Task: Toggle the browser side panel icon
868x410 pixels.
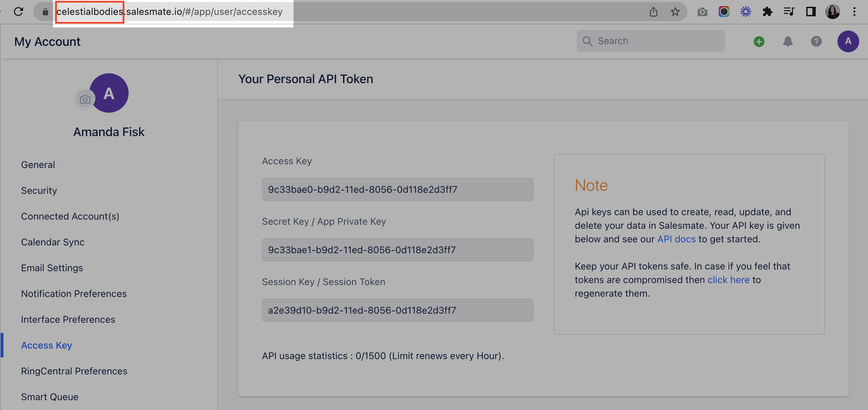Action: coord(811,12)
